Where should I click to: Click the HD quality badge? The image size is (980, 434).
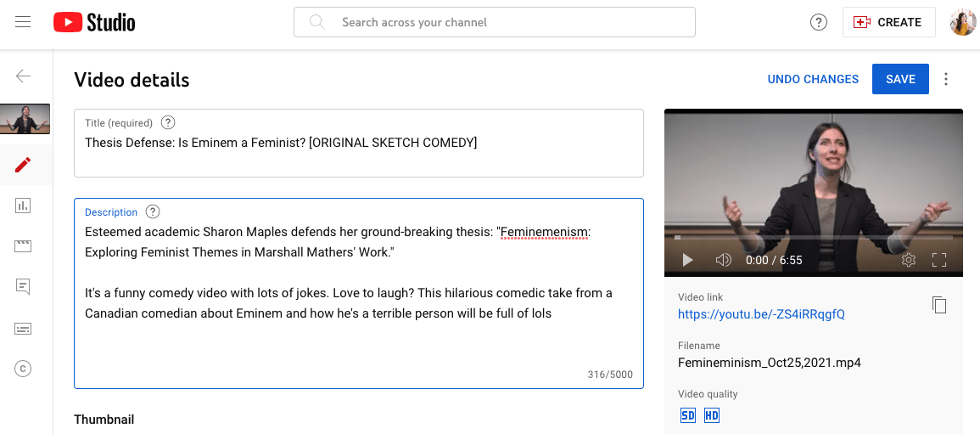point(711,415)
